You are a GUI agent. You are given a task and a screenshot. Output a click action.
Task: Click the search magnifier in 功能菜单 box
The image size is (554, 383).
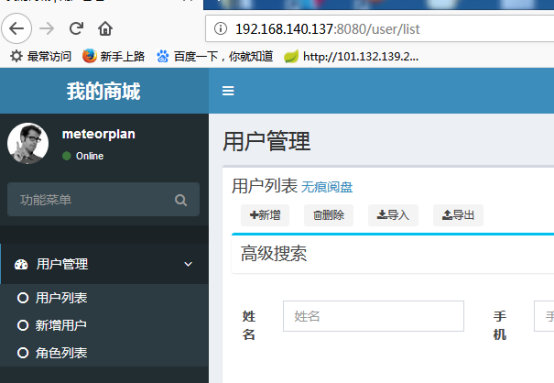click(181, 200)
